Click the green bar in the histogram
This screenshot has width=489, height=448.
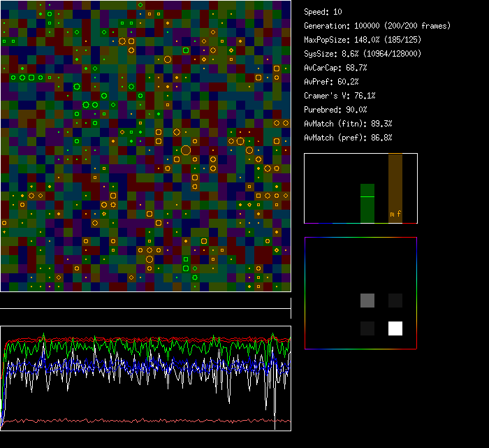coord(367,203)
